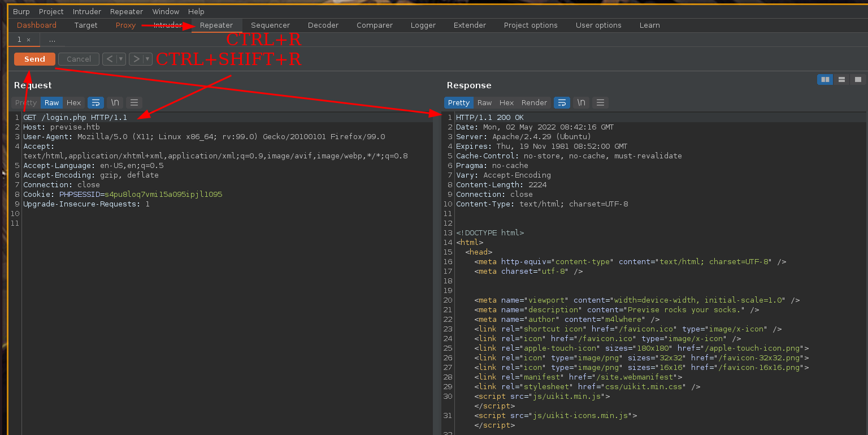Go back in request history
Image resolution: width=868 pixels, height=435 pixels.
109,59
